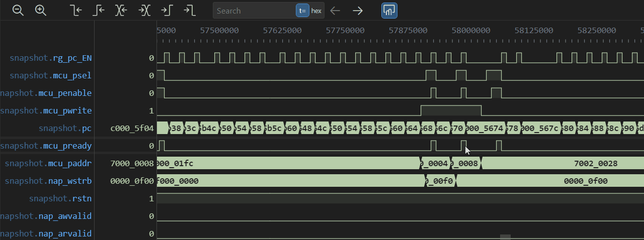Click the previous search result arrow
Image resolution: width=644 pixels, height=240 pixels.
pyautogui.click(x=335, y=11)
